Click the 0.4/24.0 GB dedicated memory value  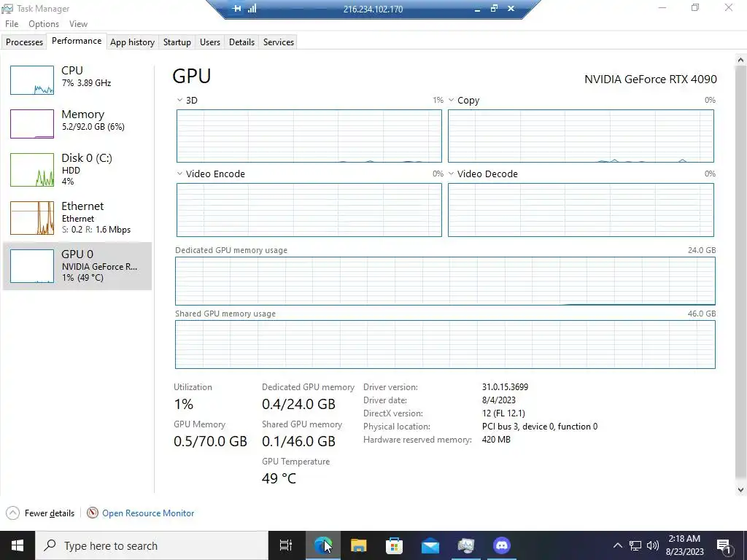(x=298, y=404)
